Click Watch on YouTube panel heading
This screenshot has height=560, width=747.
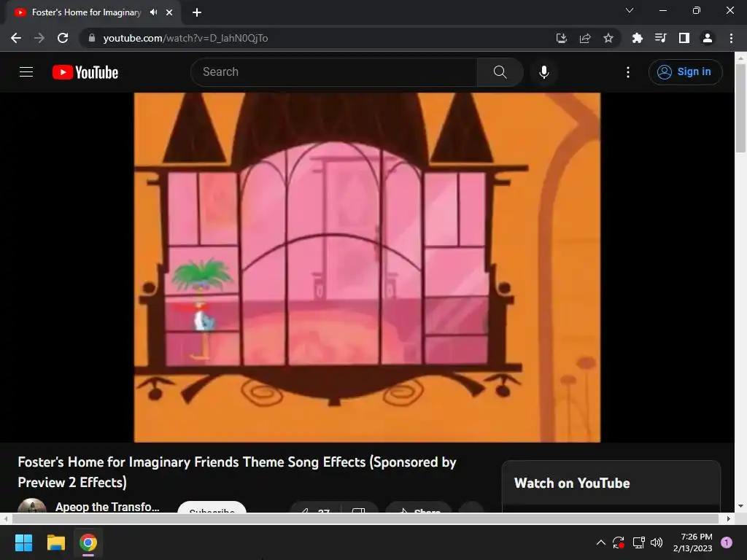[x=572, y=483]
